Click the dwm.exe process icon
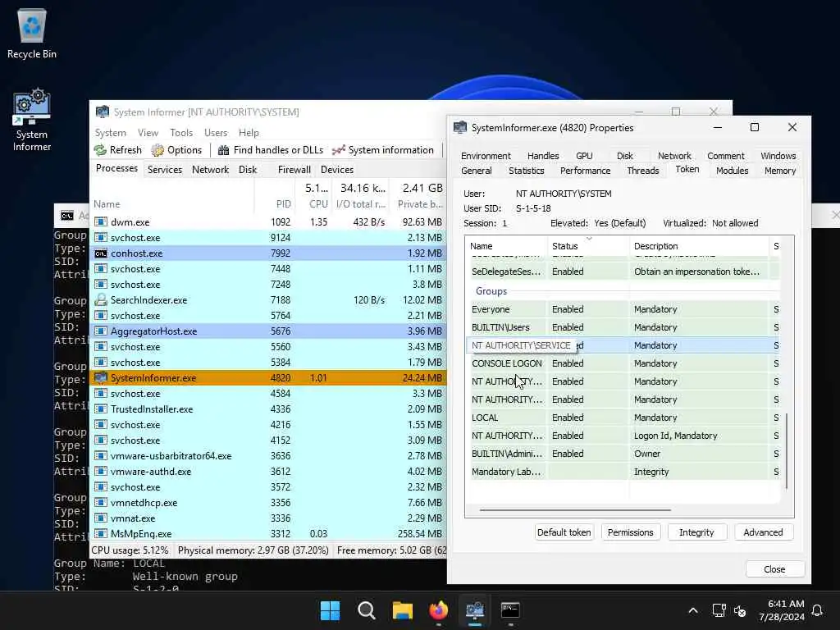The width and height of the screenshot is (840, 630). (x=100, y=221)
